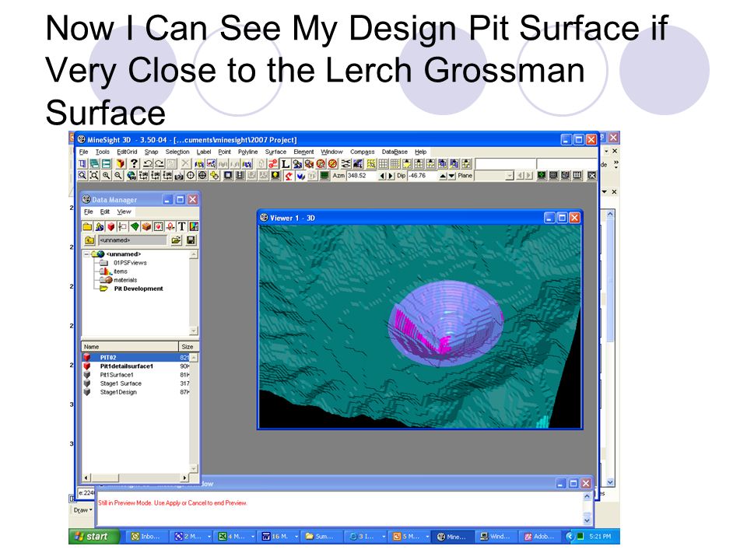This screenshot has width=747, height=560.
Task: Click the bold L toolbar icon
Action: (x=285, y=164)
